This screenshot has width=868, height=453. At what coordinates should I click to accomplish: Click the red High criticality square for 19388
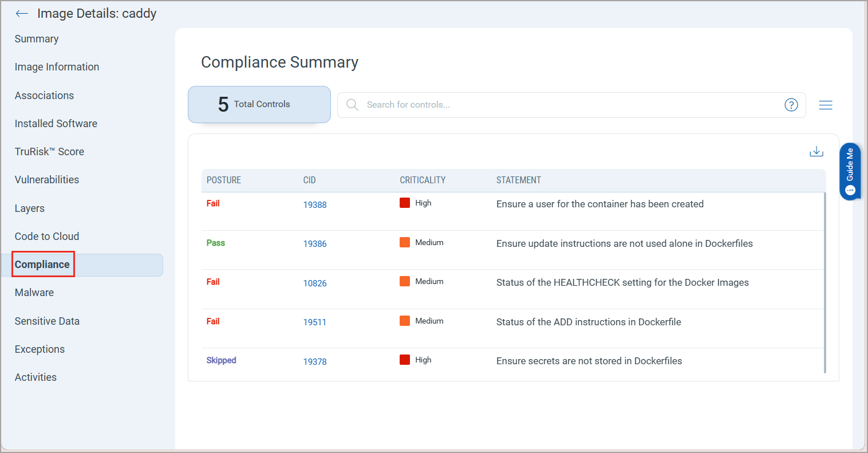coord(405,203)
